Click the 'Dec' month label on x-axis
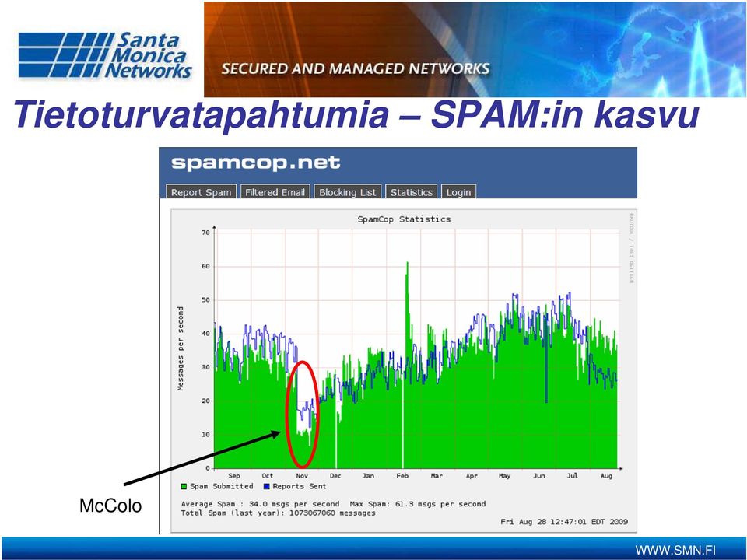Viewport: 747px width, 560px height. tap(335, 476)
